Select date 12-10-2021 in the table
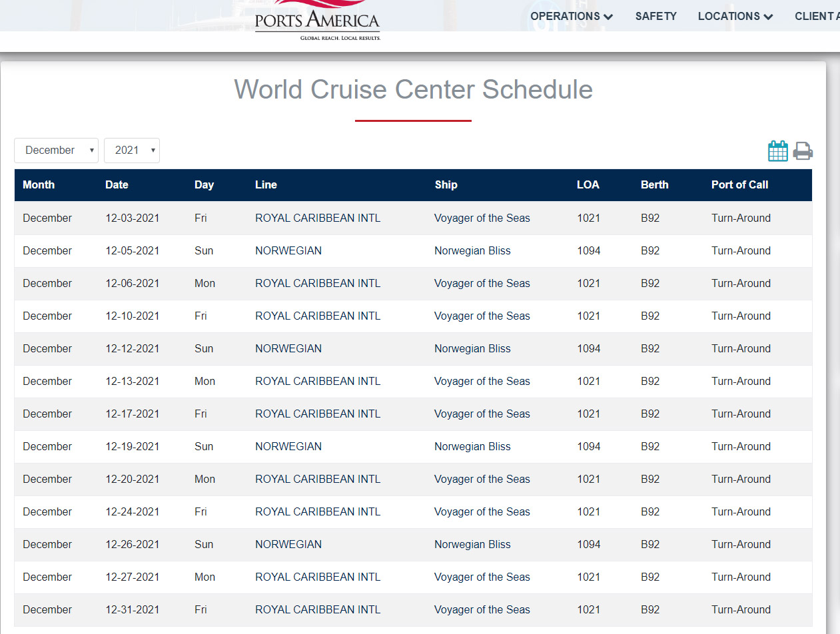 coord(133,316)
